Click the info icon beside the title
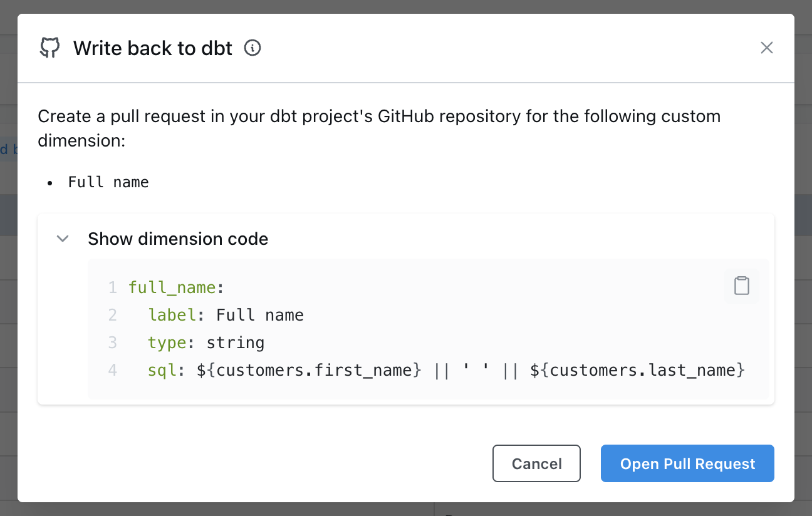 pos(252,48)
